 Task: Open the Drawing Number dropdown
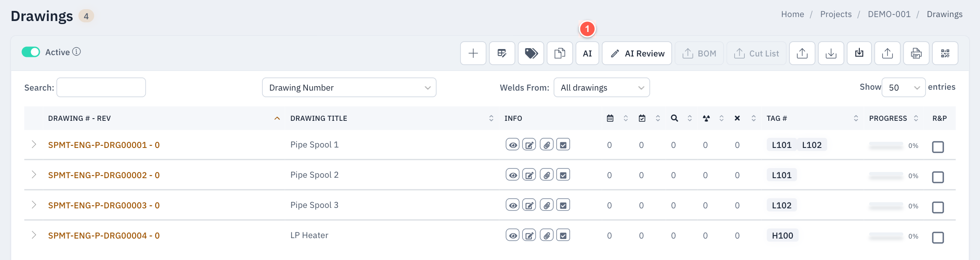click(349, 88)
